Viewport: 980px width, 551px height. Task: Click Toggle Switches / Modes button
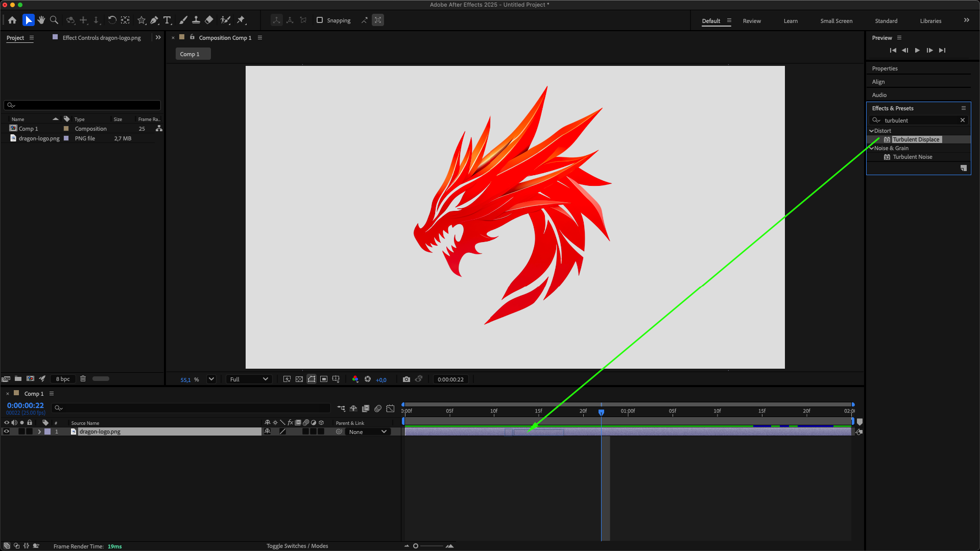(297, 546)
